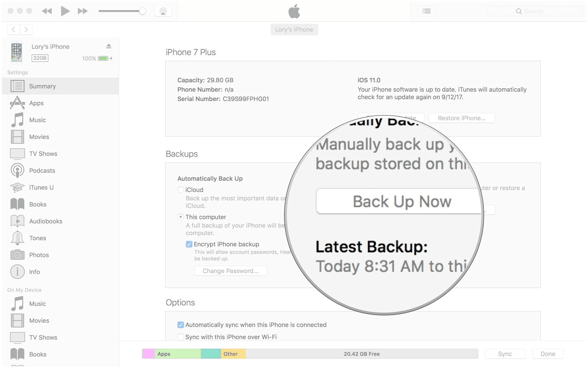Open the Info section in sidebar
Viewport: 588px width, 368px height.
coord(34,272)
